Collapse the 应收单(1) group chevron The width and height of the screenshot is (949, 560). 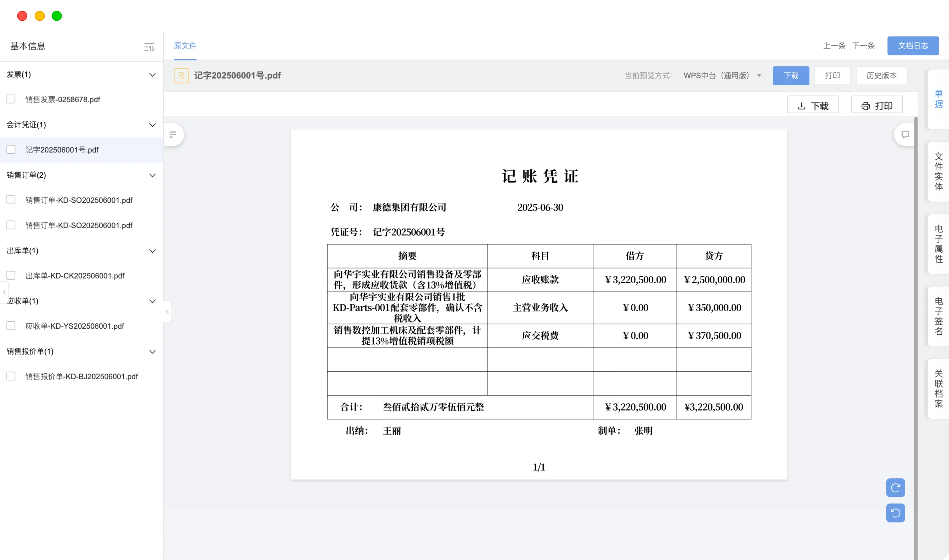(152, 301)
